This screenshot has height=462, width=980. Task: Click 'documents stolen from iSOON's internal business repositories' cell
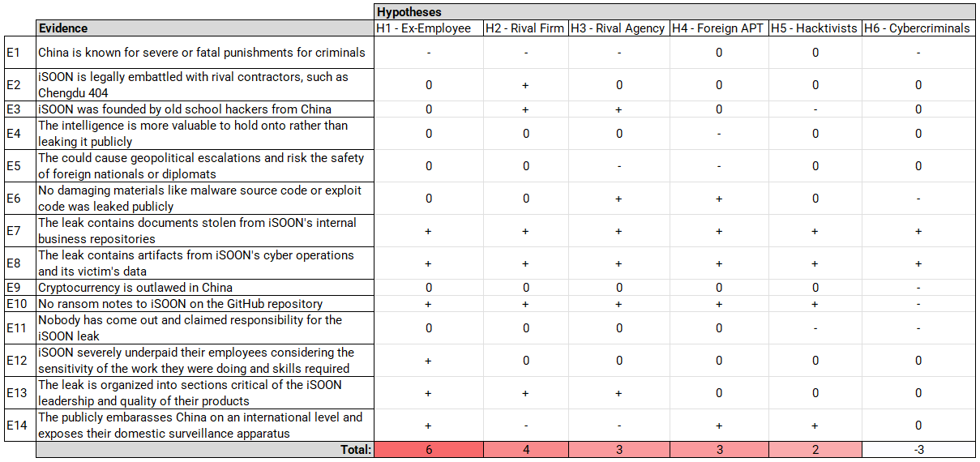pos(205,231)
